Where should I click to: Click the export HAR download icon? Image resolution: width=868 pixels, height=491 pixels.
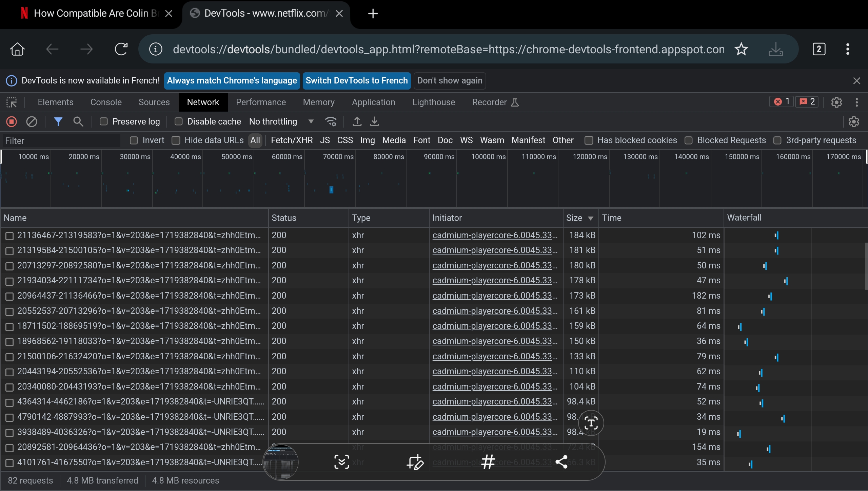pyautogui.click(x=374, y=121)
